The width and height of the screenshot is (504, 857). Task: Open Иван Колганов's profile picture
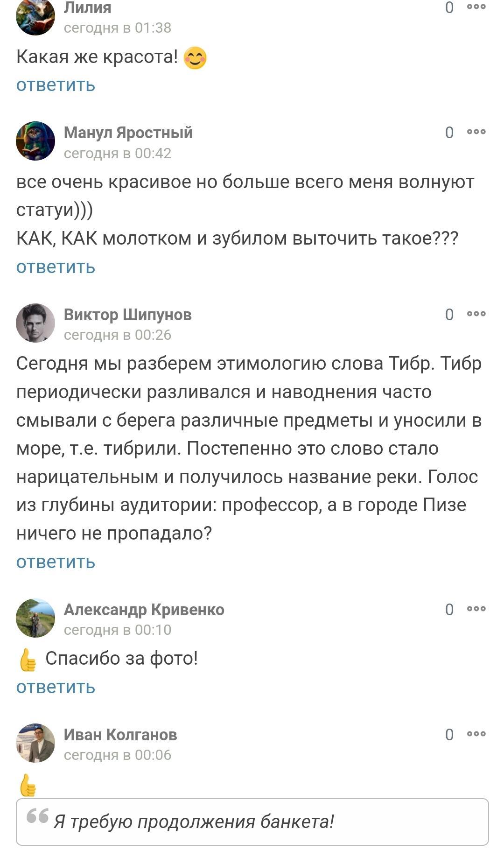click(35, 743)
